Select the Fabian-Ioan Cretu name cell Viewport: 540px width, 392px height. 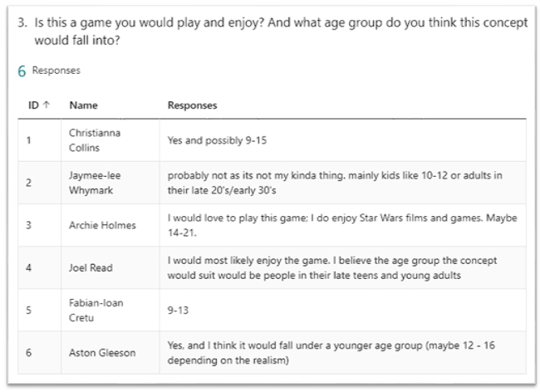click(x=96, y=310)
